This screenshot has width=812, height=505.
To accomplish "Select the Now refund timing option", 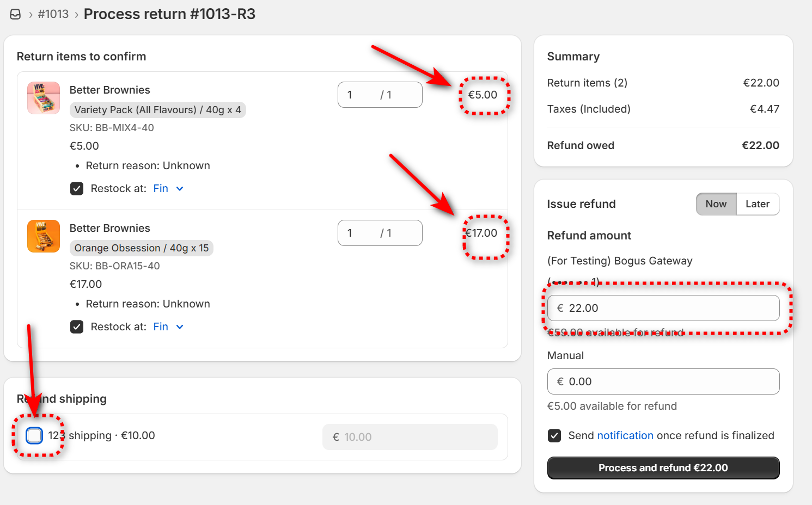I will point(716,204).
